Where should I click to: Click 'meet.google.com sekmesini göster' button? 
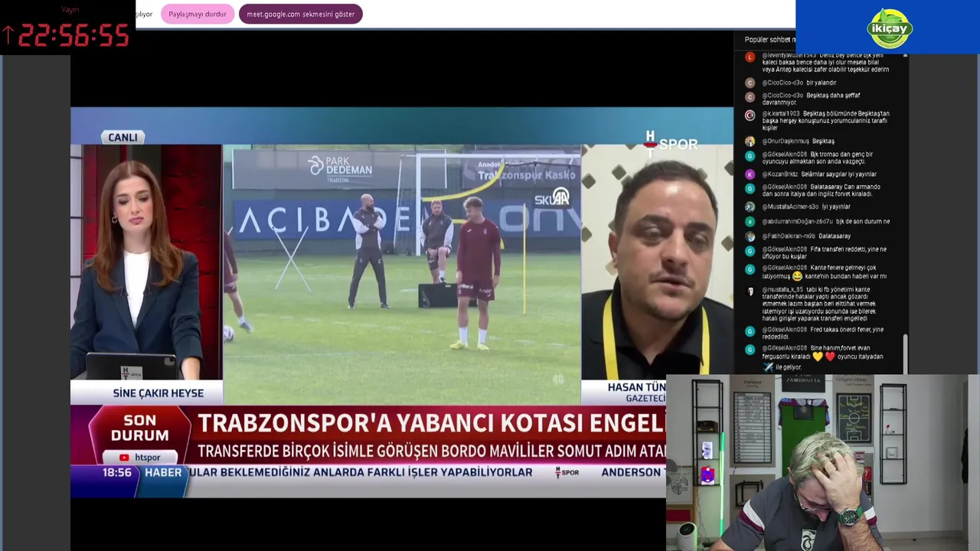click(x=300, y=14)
